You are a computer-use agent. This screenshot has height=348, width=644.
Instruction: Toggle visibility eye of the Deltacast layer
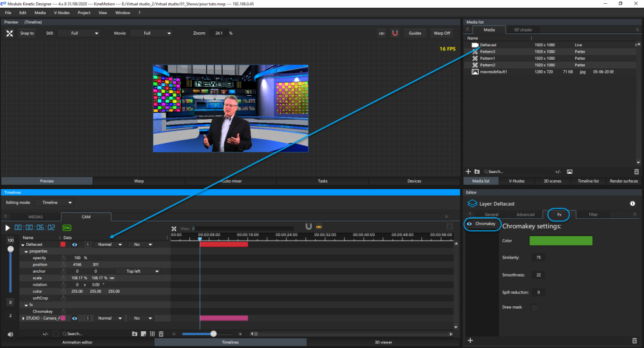(x=75, y=244)
